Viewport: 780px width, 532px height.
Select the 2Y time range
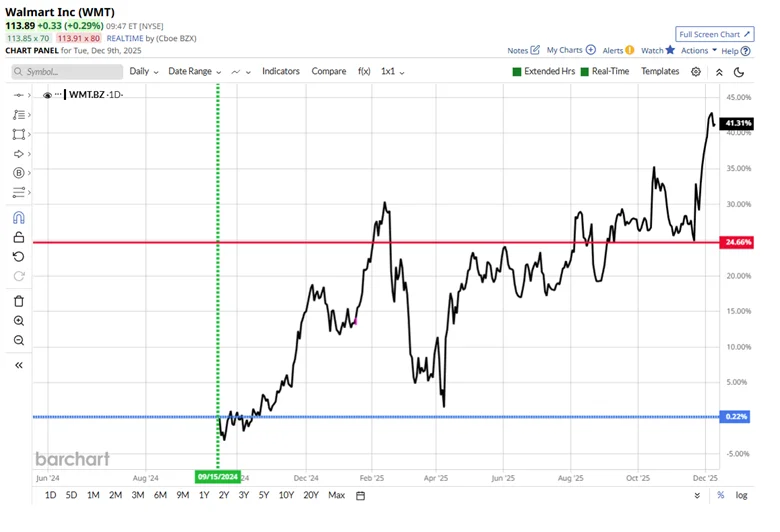[224, 495]
